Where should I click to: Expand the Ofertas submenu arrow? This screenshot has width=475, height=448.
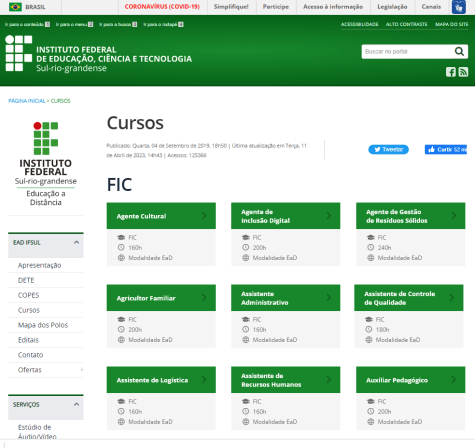coord(82,370)
